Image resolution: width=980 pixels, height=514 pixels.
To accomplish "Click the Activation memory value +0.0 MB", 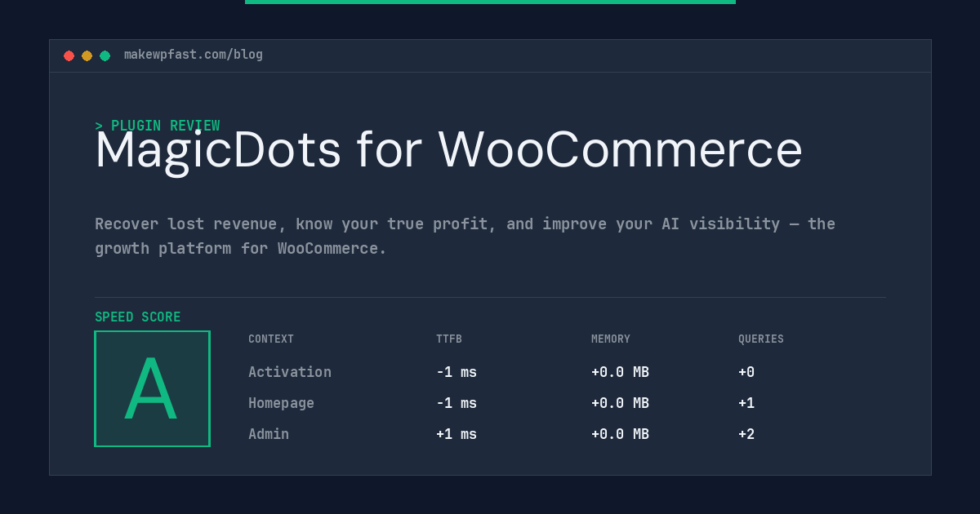I will point(621,372).
